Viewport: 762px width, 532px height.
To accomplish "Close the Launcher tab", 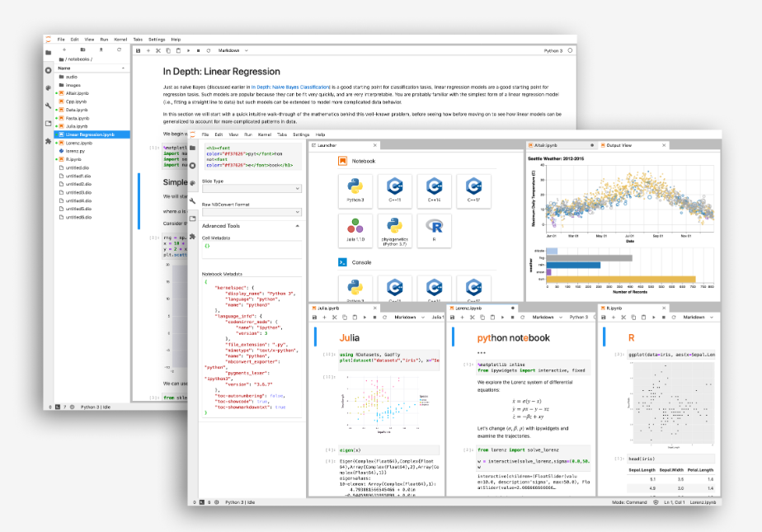I will pos(374,145).
